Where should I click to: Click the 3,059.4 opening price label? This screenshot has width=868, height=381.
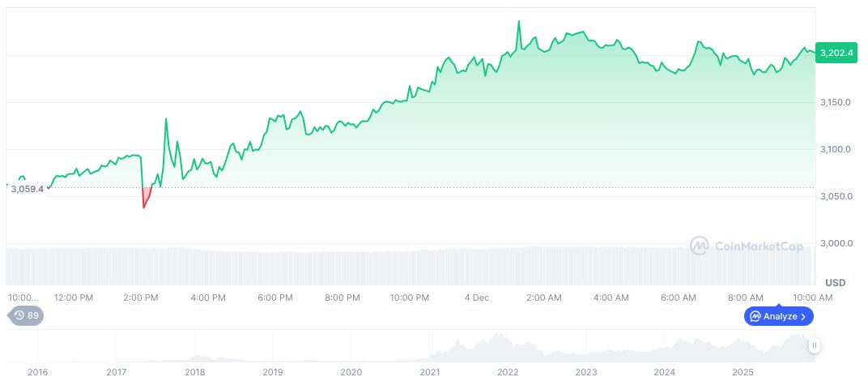pyautogui.click(x=27, y=189)
